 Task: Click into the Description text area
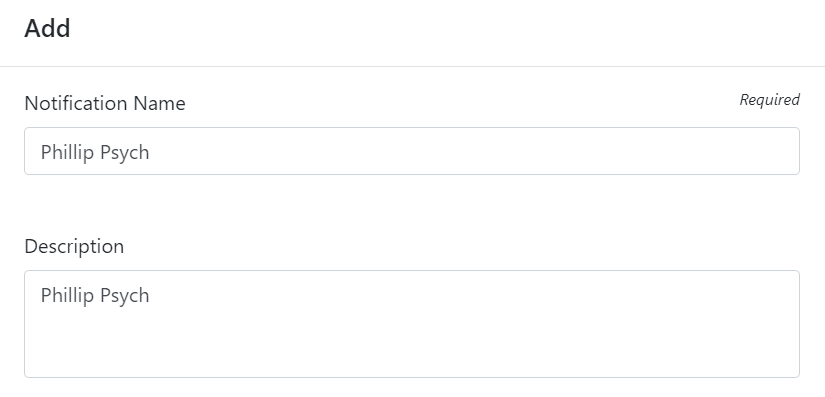[x=411, y=324]
